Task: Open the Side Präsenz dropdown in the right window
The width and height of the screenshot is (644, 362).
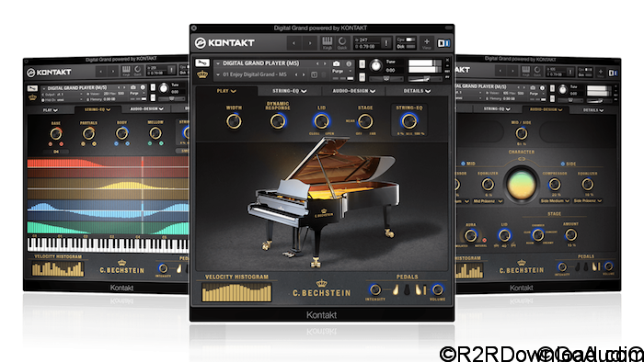Action: 588,200
